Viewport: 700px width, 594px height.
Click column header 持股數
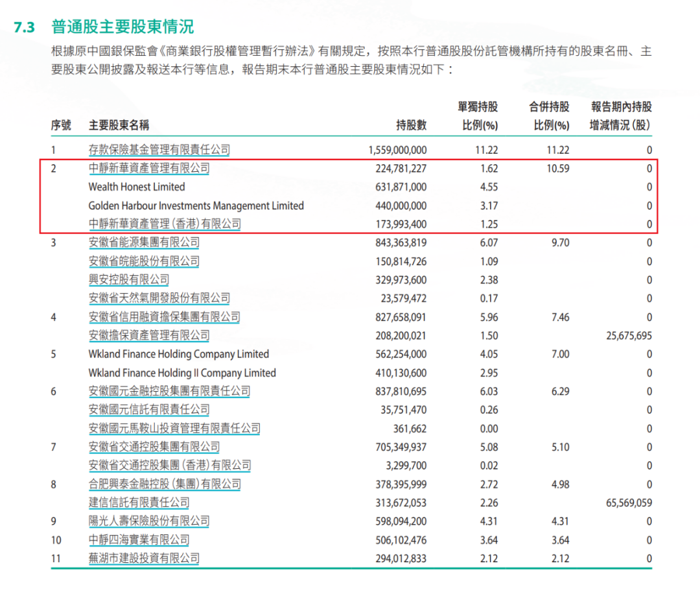(x=411, y=125)
